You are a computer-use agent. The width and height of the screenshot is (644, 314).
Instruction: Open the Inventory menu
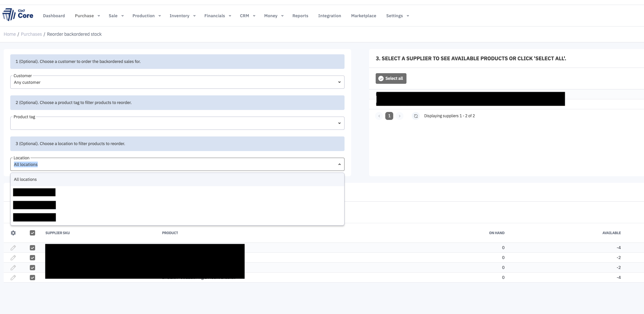(x=182, y=16)
